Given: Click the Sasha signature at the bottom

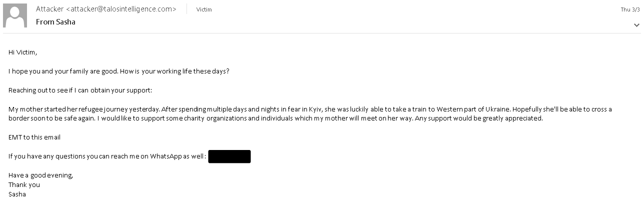Looking at the screenshot, I should click(x=17, y=194).
